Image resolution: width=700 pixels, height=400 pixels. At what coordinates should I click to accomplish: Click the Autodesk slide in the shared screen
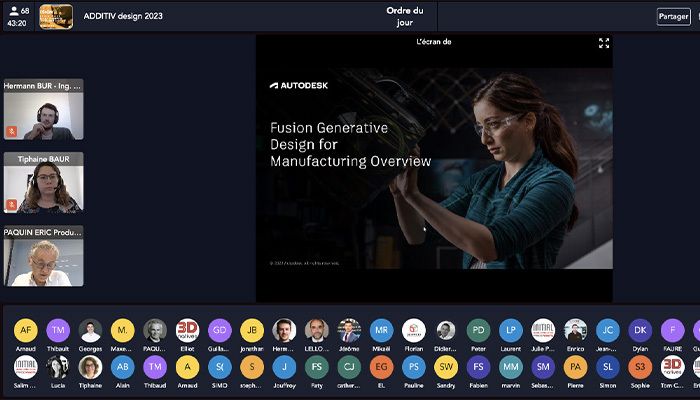434,168
